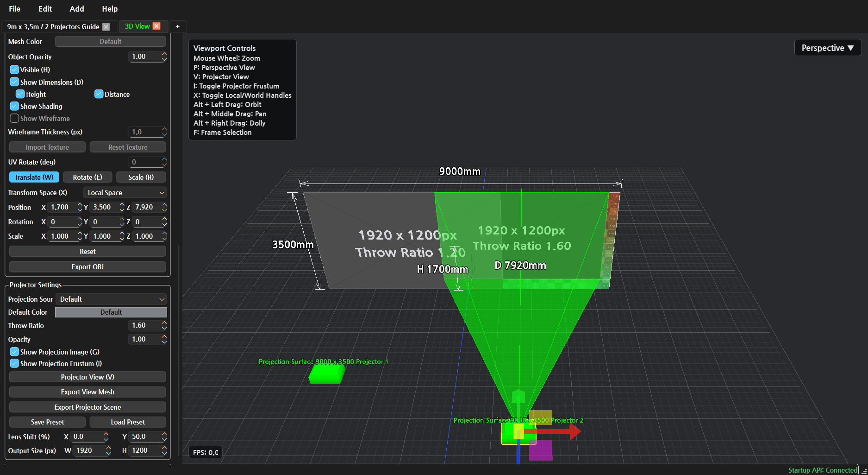Viewport: 868px width, 475px height.
Task: Click the Projector 2 label in viewport
Action: (x=518, y=420)
